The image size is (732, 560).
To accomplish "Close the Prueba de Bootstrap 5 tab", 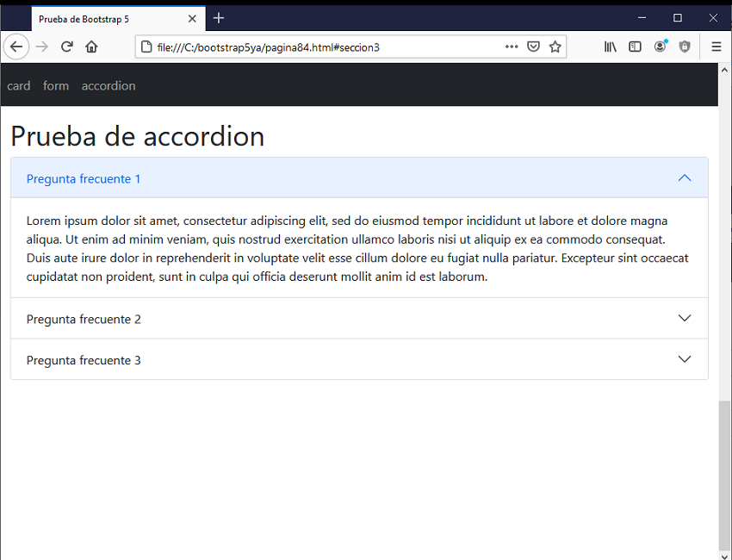I will tap(192, 19).
